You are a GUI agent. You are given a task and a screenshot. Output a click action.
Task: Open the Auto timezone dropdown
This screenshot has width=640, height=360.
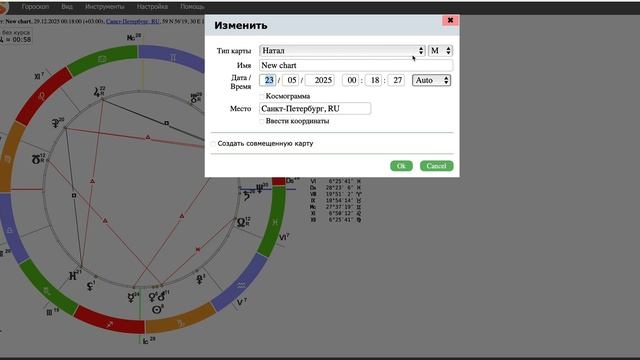point(431,80)
